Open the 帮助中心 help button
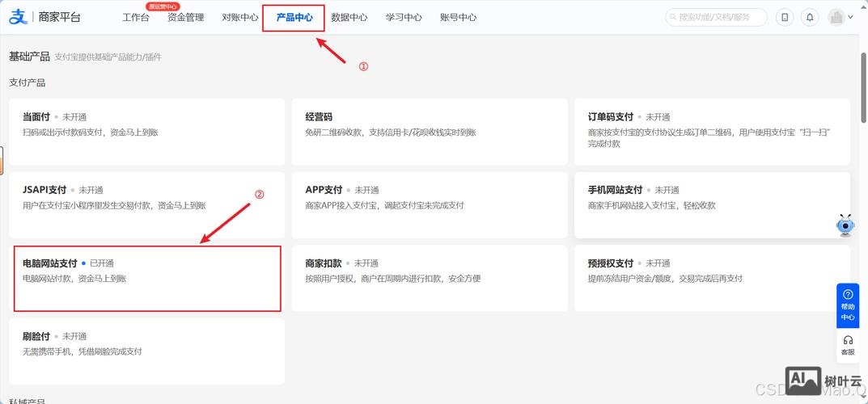Screen dimensions: 868x404 [848, 305]
